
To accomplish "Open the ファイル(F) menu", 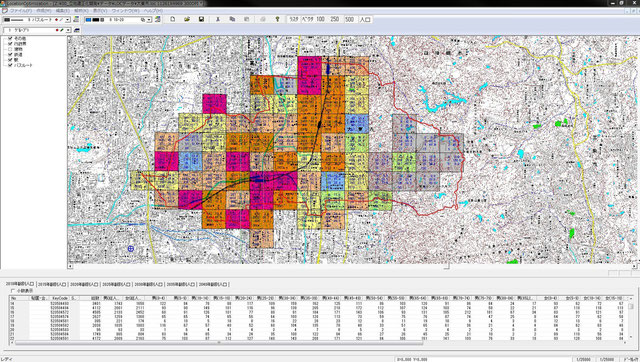I will click(x=20, y=11).
